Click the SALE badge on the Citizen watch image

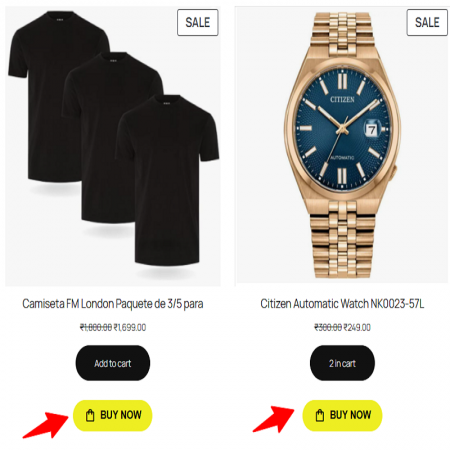(x=427, y=22)
